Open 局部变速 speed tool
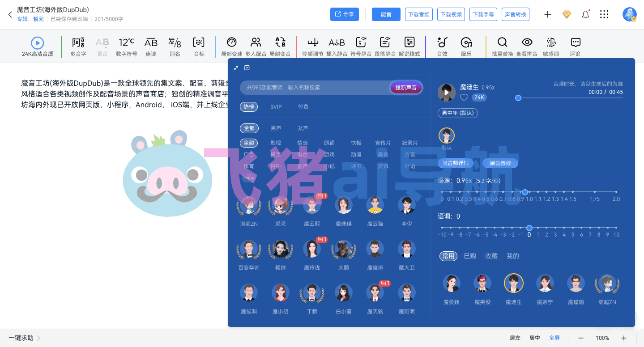The image size is (644, 347). tap(232, 47)
